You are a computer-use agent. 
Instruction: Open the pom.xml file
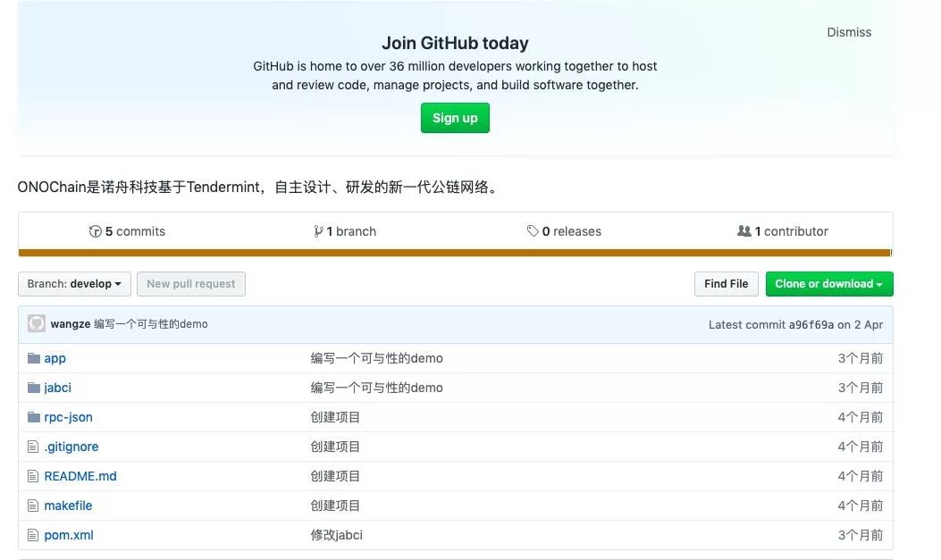[x=69, y=535]
